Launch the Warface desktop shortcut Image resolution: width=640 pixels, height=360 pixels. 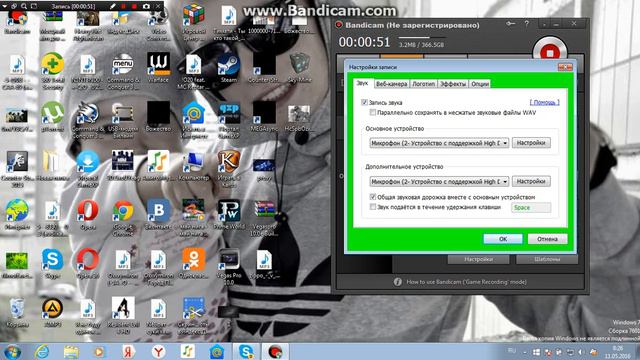158,68
